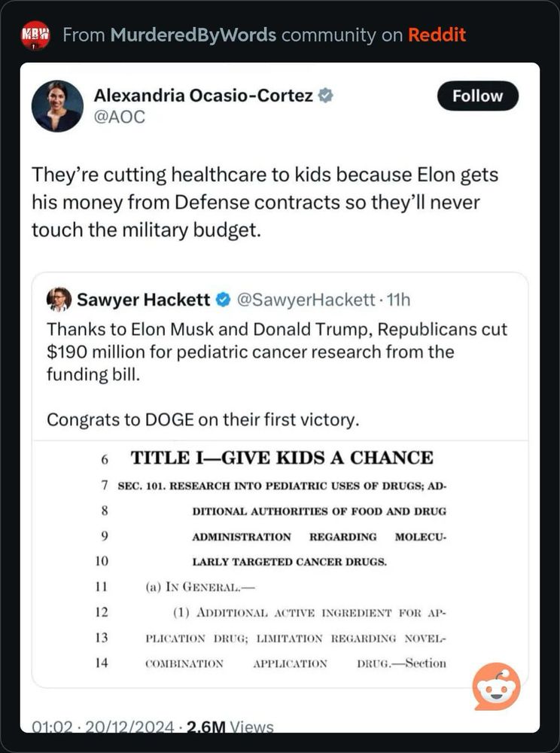560x753 pixels.
Task: Open the bill document image attachment
Action: pos(278,561)
